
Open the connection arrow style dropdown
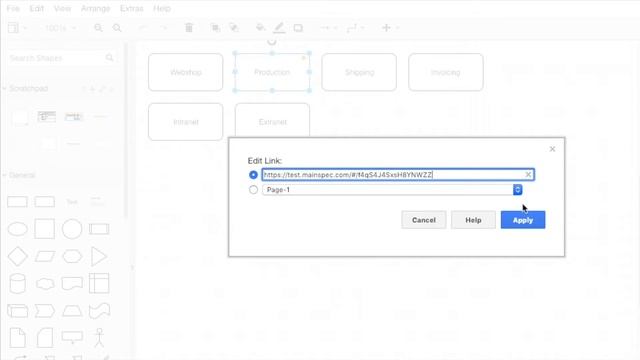329,28
